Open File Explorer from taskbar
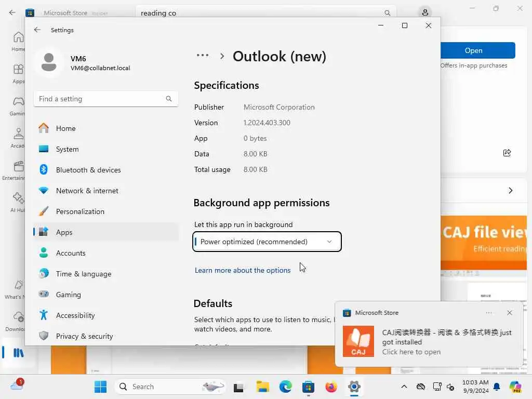Viewport: 532px width, 399px height. (x=262, y=387)
